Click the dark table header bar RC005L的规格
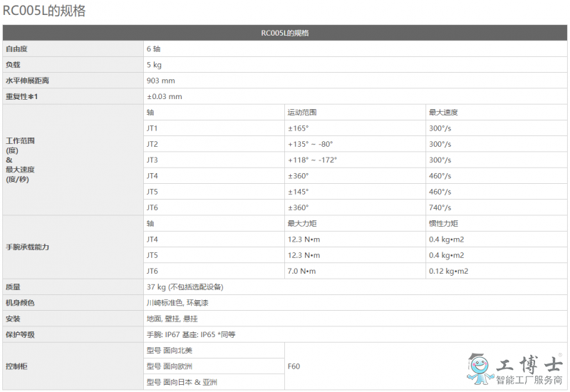This screenshot has width=570, height=392. [x=285, y=33]
